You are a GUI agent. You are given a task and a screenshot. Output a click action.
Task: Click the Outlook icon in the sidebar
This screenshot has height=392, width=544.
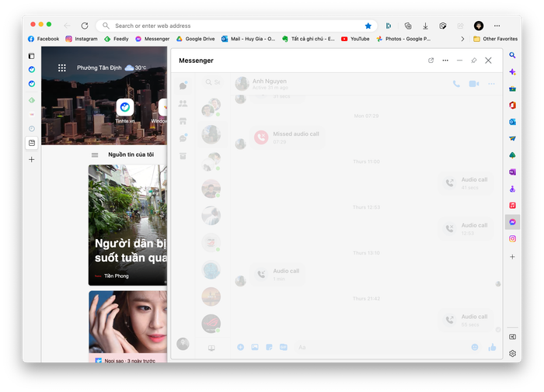(513, 122)
